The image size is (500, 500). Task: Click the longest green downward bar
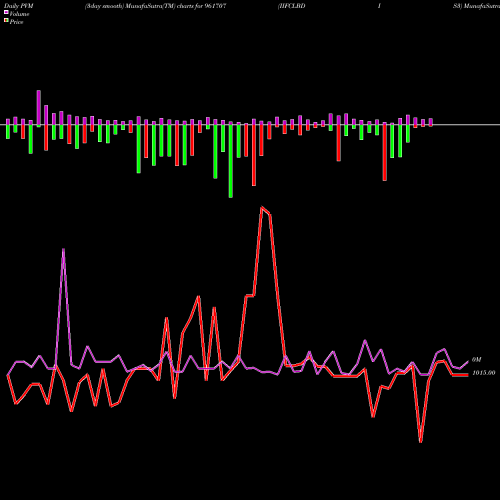[x=231, y=161]
